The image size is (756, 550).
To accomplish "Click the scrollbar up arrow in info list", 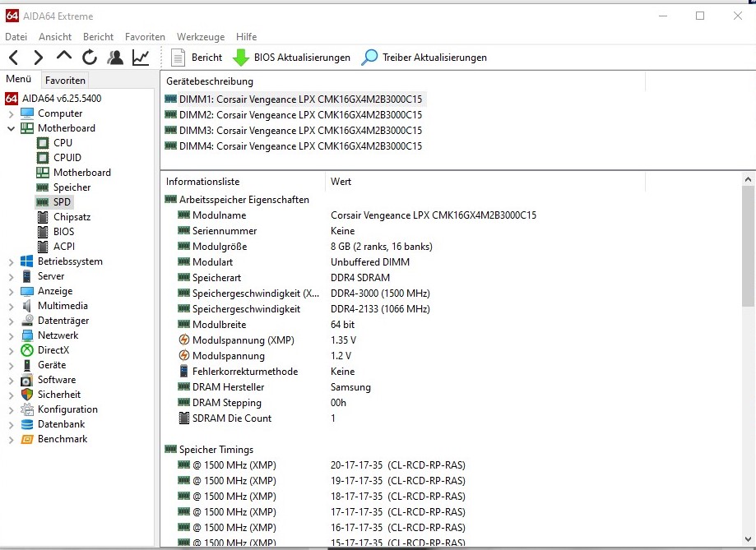I will click(x=748, y=180).
